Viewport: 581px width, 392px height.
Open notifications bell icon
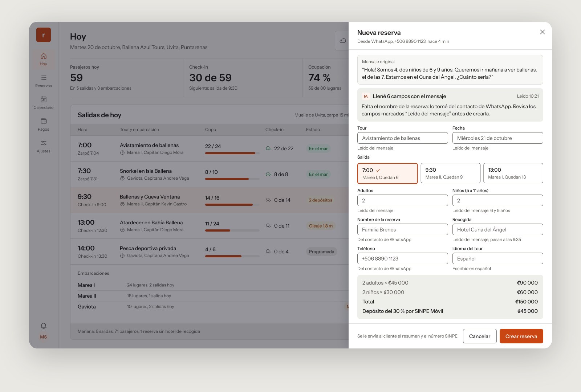tap(43, 326)
